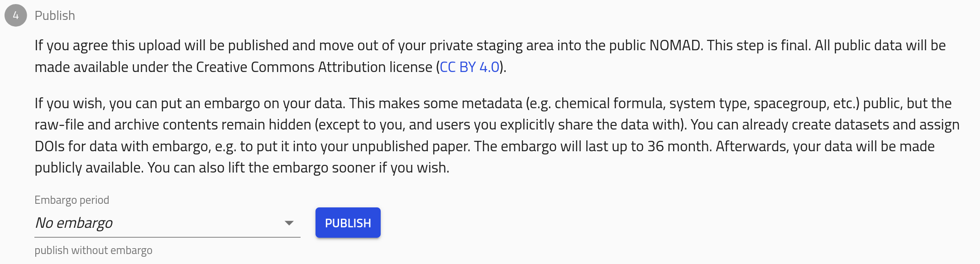
Task: Click the paragraph starting 'If you agree'
Action: tap(490, 56)
